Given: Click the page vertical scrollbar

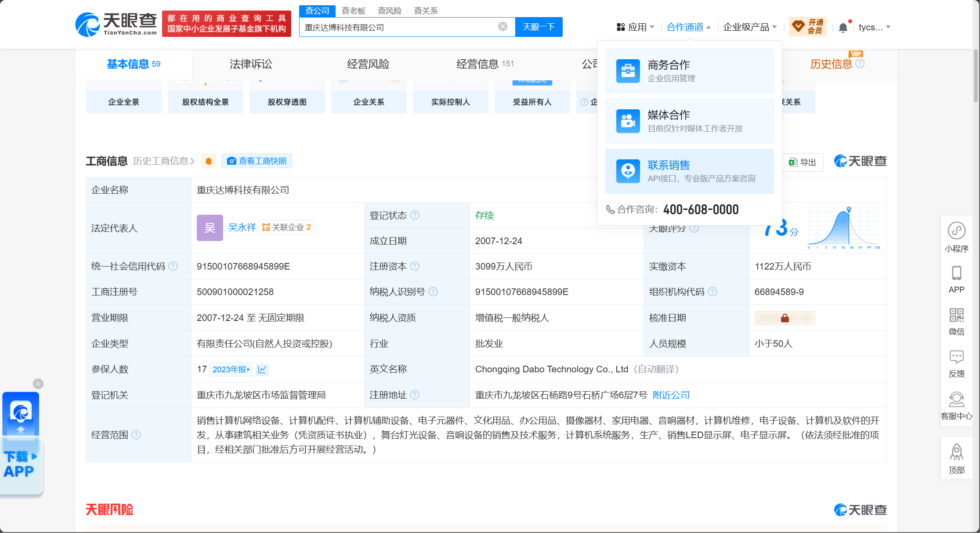Looking at the screenshot, I should pyautogui.click(x=976, y=76).
